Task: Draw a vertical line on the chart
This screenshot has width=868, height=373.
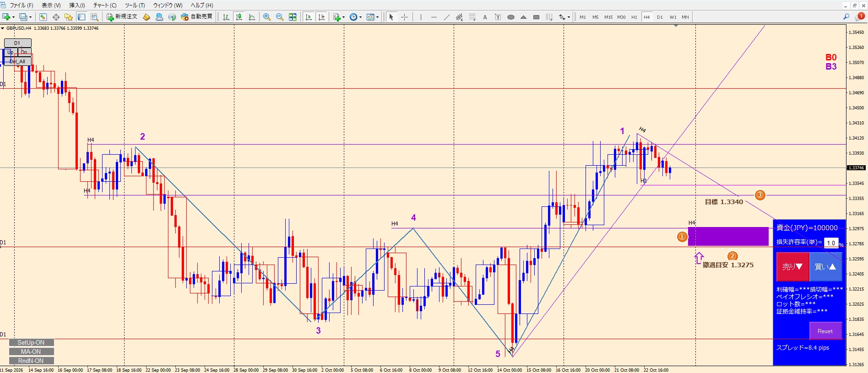Action: tap(421, 17)
